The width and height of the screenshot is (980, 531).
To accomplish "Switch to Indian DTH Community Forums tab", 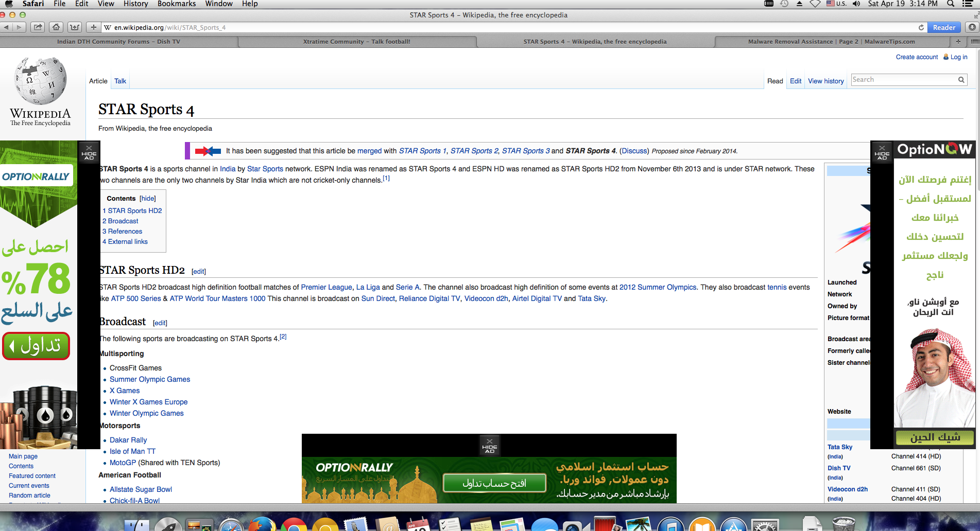I will pos(118,42).
